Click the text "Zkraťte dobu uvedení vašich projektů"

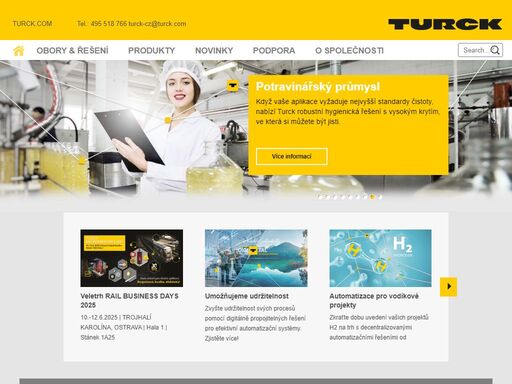click(379, 317)
